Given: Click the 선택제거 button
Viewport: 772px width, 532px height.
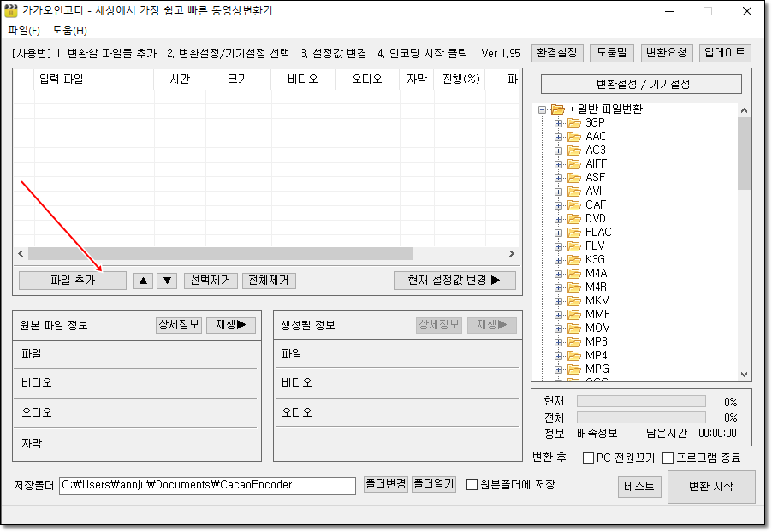Looking at the screenshot, I should click(x=211, y=281).
